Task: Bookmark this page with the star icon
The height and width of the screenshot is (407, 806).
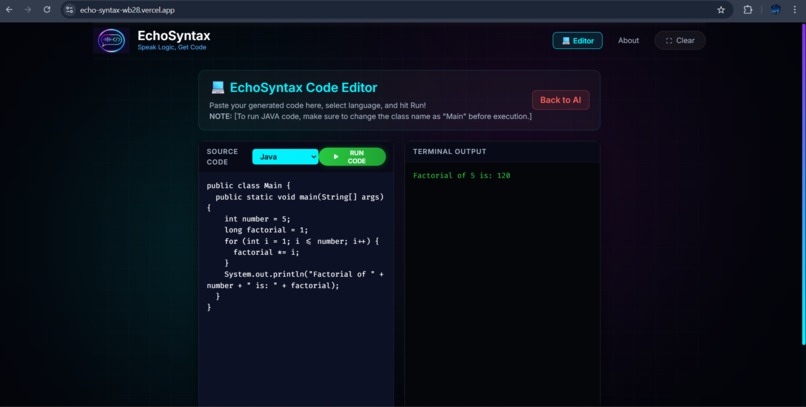Action: tap(721, 10)
